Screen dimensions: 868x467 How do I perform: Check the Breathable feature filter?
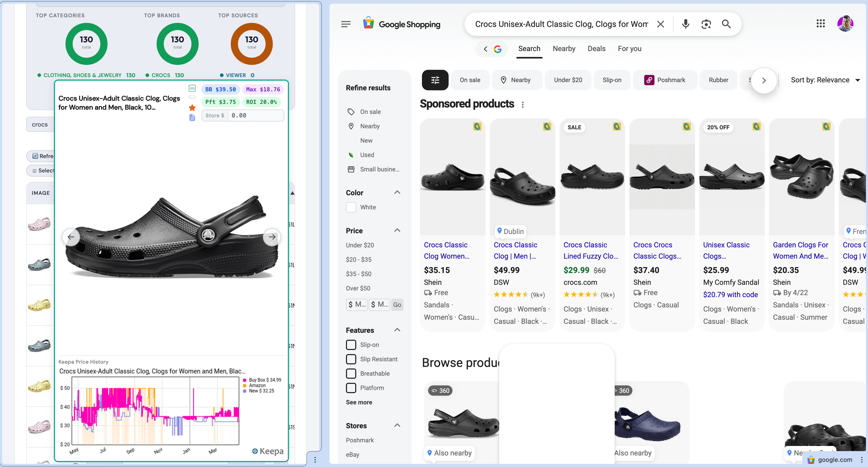(x=351, y=373)
